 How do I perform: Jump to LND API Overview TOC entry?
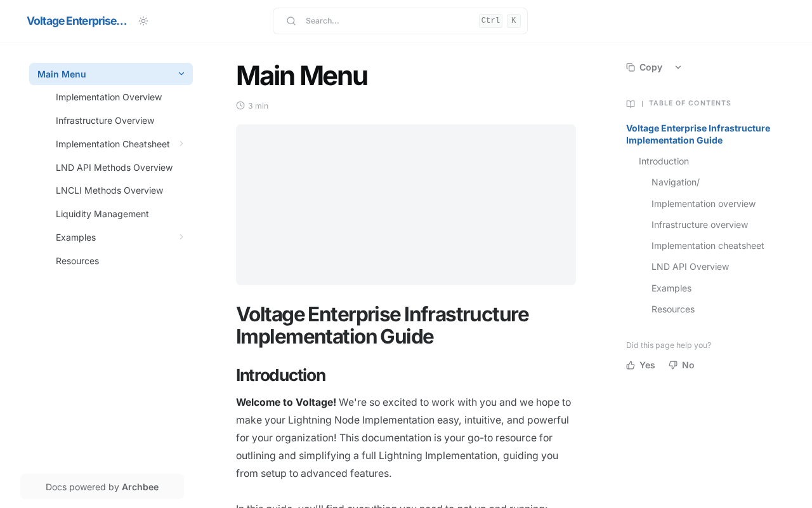click(x=690, y=267)
